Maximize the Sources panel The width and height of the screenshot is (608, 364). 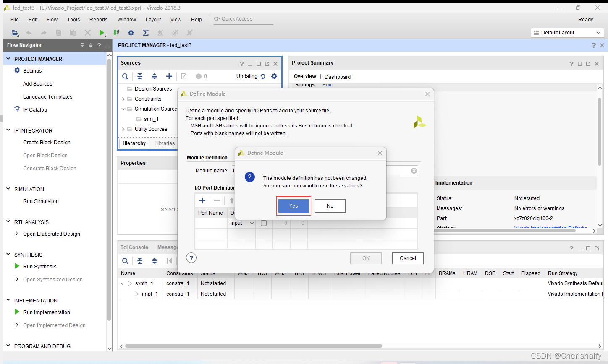(259, 64)
